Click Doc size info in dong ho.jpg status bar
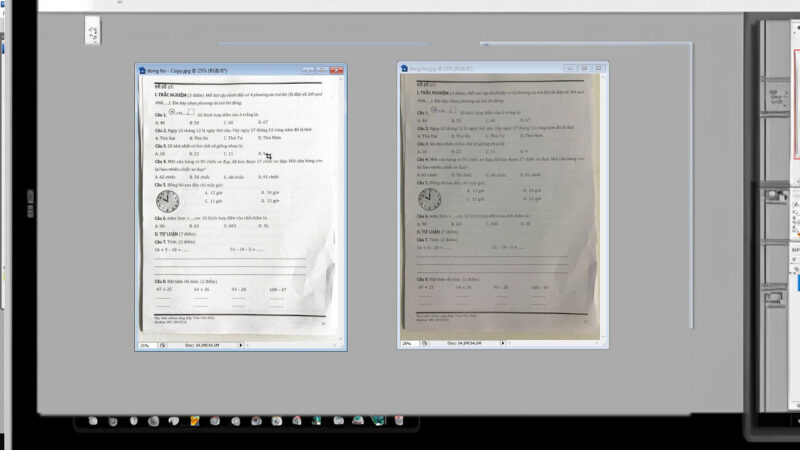 [463, 343]
